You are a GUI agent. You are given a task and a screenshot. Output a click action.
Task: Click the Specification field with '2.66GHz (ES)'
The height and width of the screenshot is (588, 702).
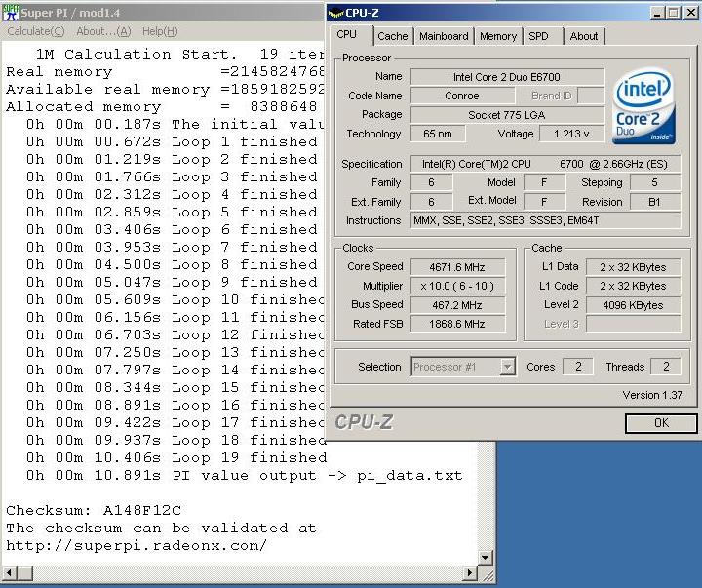[545, 164]
